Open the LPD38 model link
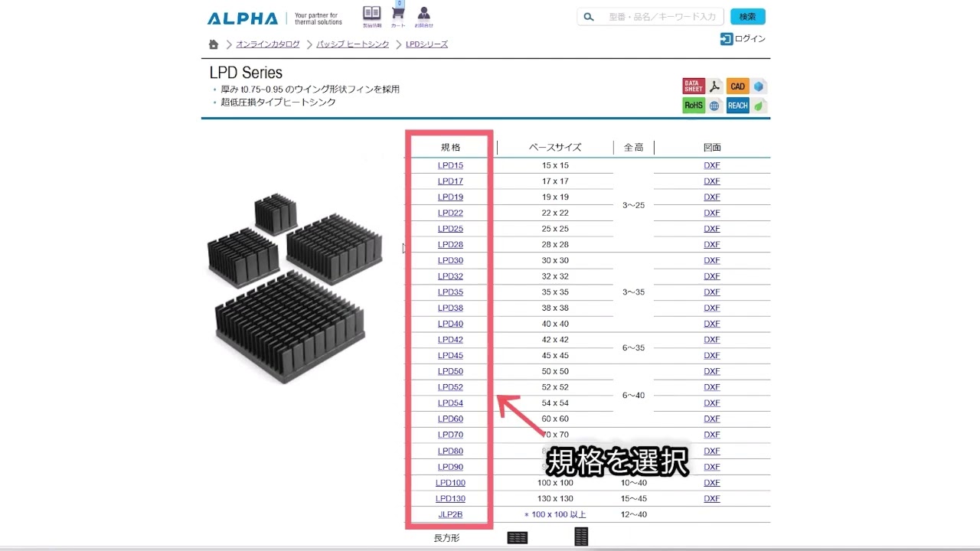980x551 pixels. [x=450, y=308]
